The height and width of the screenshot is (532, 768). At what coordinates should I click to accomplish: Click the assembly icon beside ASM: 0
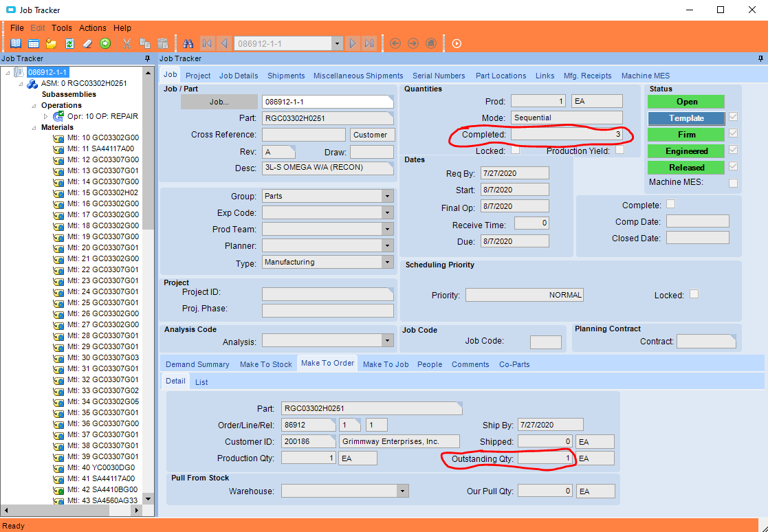32,84
